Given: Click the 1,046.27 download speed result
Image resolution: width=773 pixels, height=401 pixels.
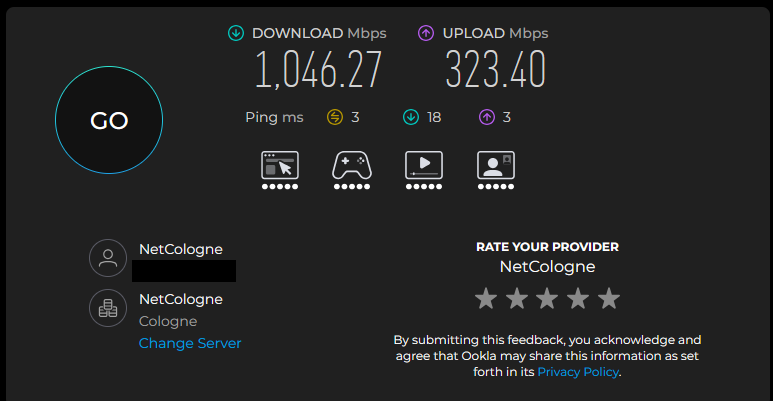Looking at the screenshot, I should 318,70.
